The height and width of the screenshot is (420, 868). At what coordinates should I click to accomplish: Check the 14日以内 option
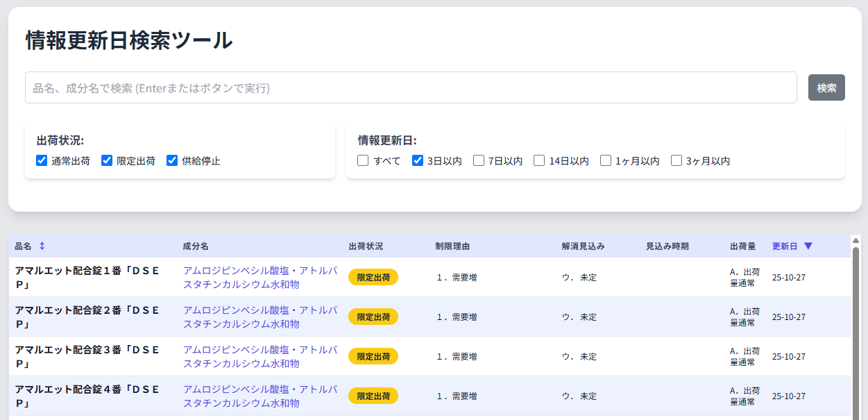click(538, 160)
